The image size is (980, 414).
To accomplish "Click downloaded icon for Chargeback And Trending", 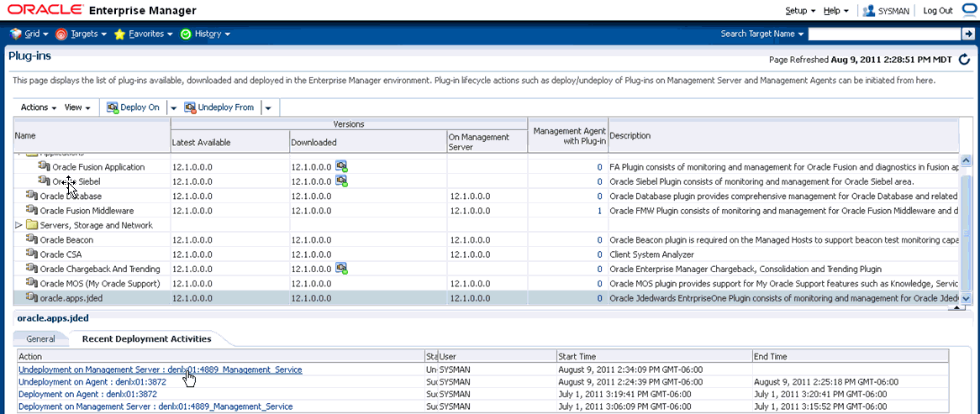I will tap(341, 268).
